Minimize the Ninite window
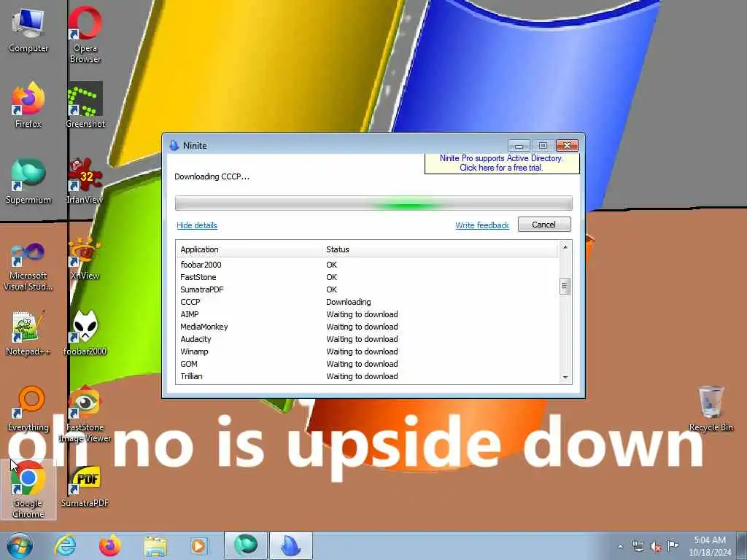This screenshot has width=747, height=560. click(x=519, y=145)
